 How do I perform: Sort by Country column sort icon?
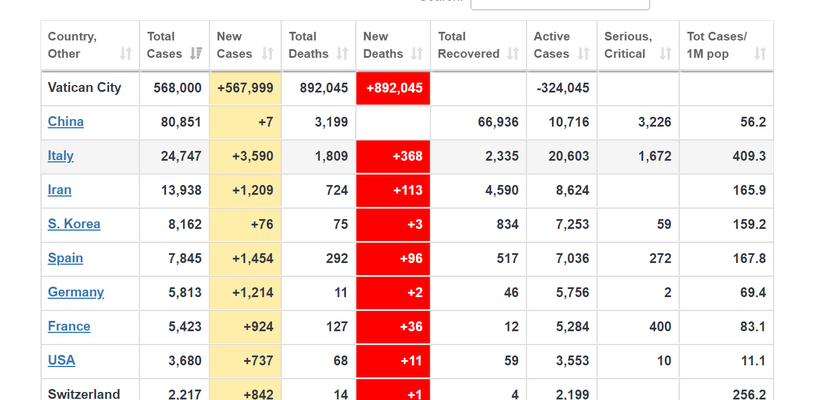(126, 53)
